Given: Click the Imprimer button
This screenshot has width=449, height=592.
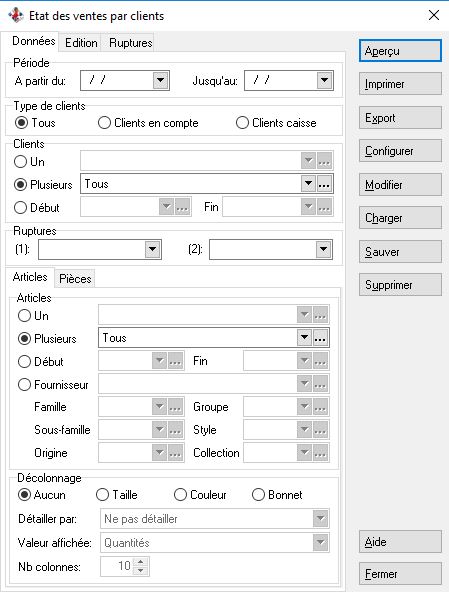Looking at the screenshot, I should point(400,84).
